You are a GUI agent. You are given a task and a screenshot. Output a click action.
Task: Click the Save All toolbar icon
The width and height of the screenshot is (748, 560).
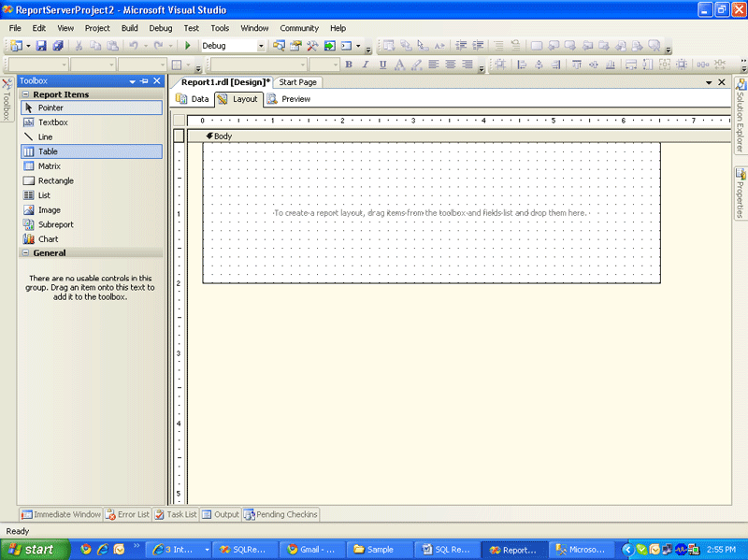click(x=58, y=46)
